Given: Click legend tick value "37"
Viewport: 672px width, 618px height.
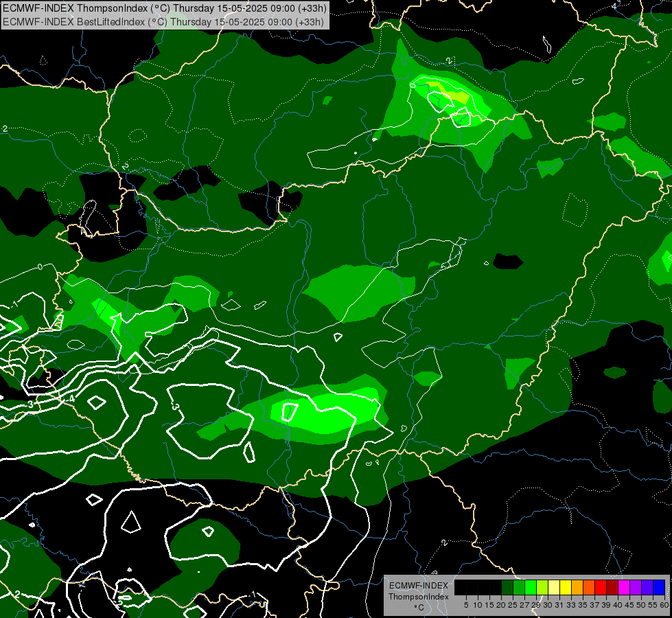Looking at the screenshot, I should pyautogui.click(x=595, y=605).
